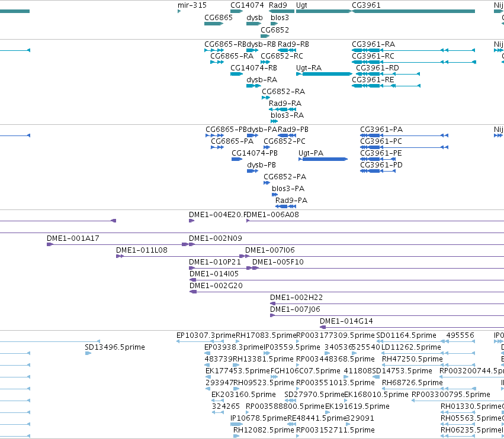This screenshot has height=439, width=504.
Task: Select BAC clone DME1-001A17
Action: point(118,244)
